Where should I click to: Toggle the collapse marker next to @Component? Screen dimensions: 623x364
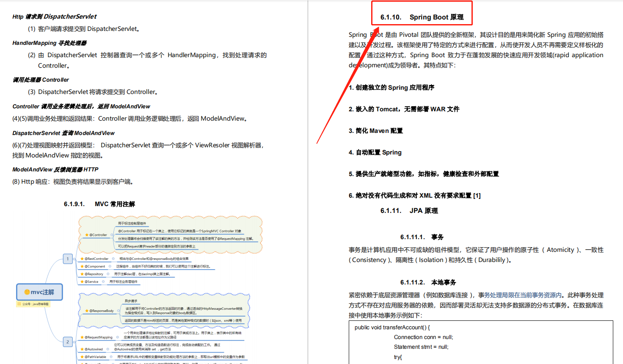coord(110,267)
